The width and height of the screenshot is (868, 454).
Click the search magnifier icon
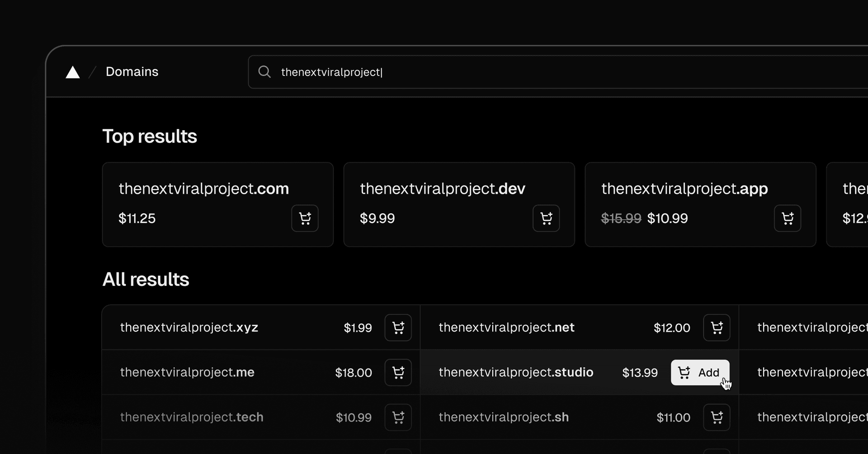click(264, 72)
